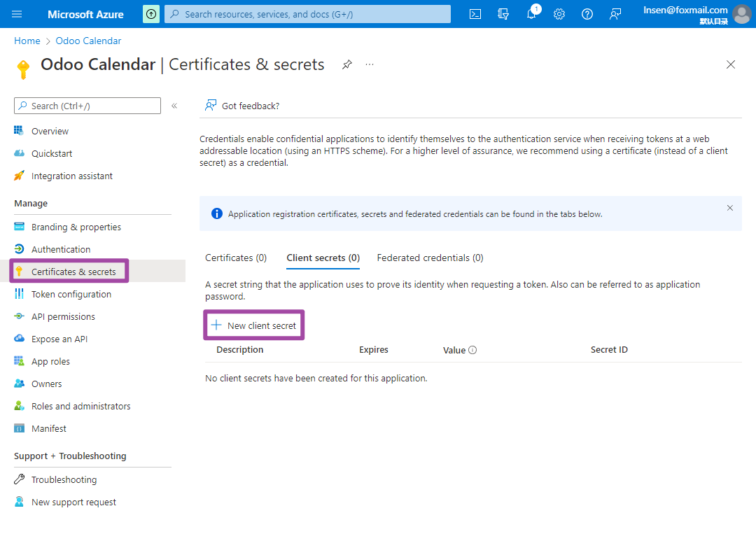
Task: Pin Odoo Calendar page to dashboard
Action: tap(346, 64)
